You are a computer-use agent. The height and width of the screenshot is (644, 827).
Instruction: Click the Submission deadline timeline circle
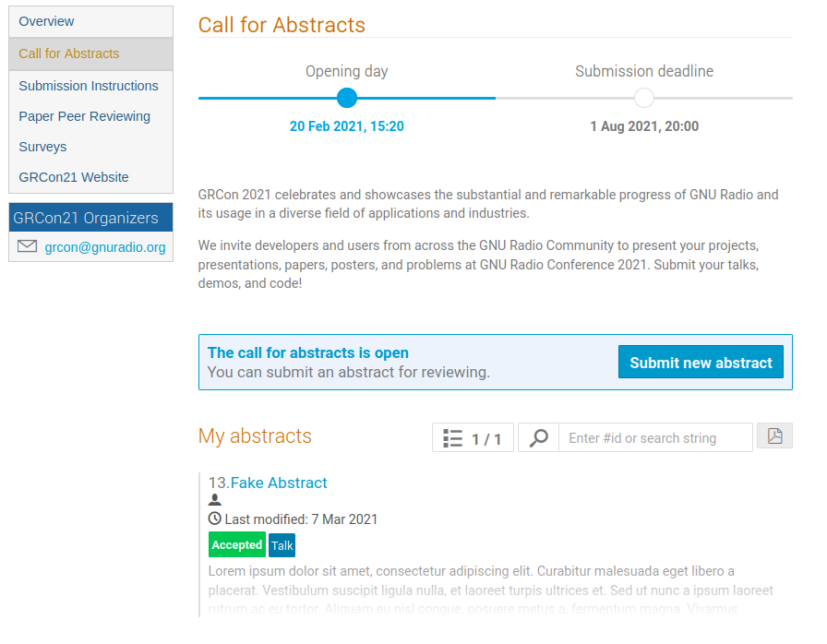tap(644, 98)
